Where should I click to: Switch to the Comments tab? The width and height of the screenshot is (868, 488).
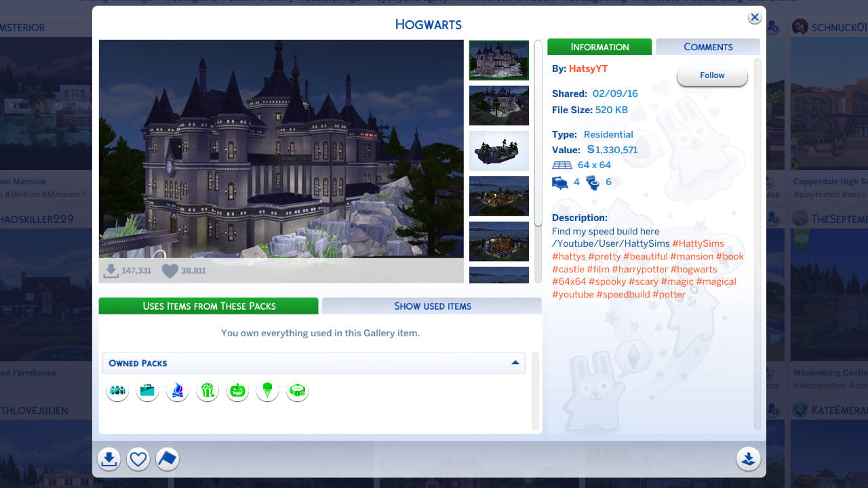tap(708, 47)
